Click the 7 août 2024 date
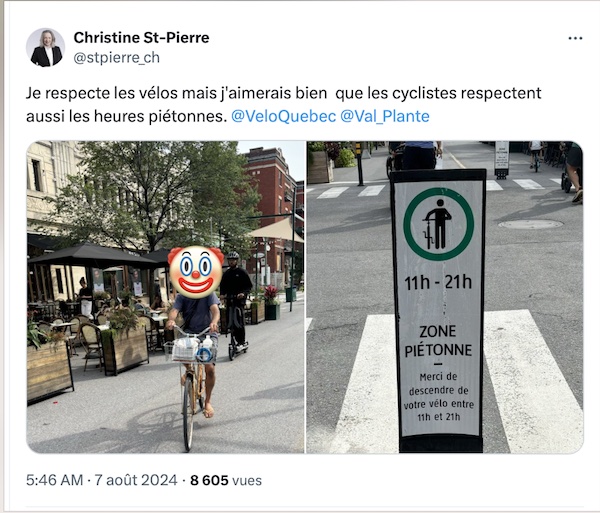This screenshot has width=600, height=513. (136, 480)
